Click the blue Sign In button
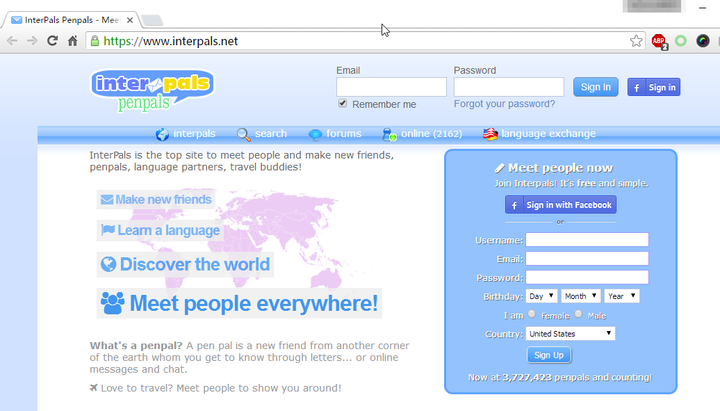This screenshot has width=720, height=411. click(x=596, y=87)
